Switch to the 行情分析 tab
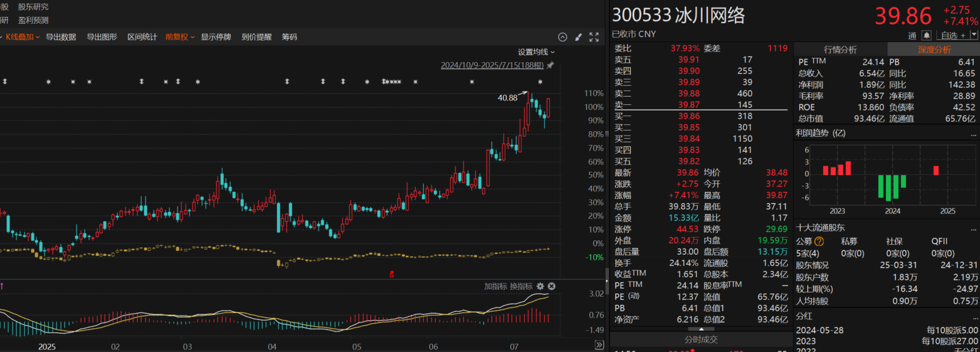The width and height of the screenshot is (980, 352). [840, 50]
